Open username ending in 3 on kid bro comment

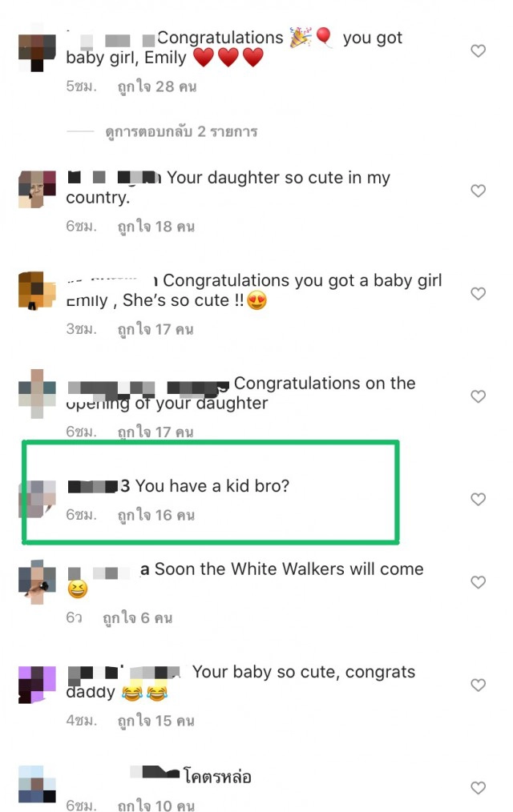[x=99, y=486]
